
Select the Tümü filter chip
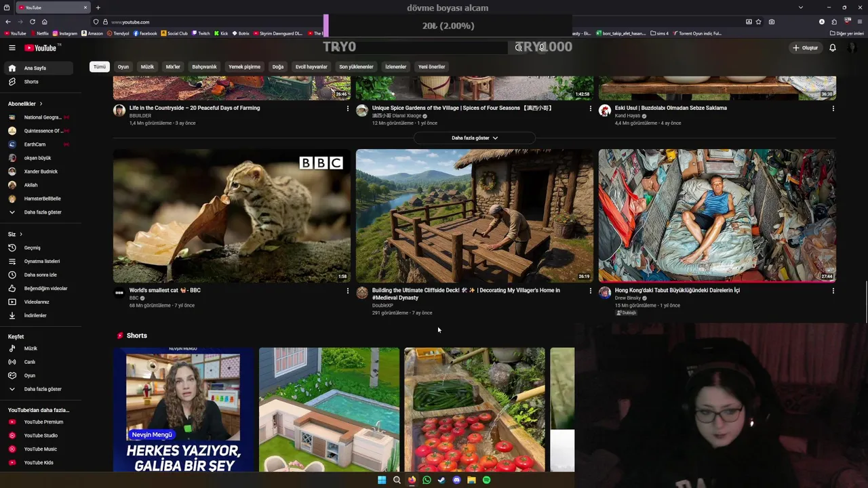tap(100, 66)
